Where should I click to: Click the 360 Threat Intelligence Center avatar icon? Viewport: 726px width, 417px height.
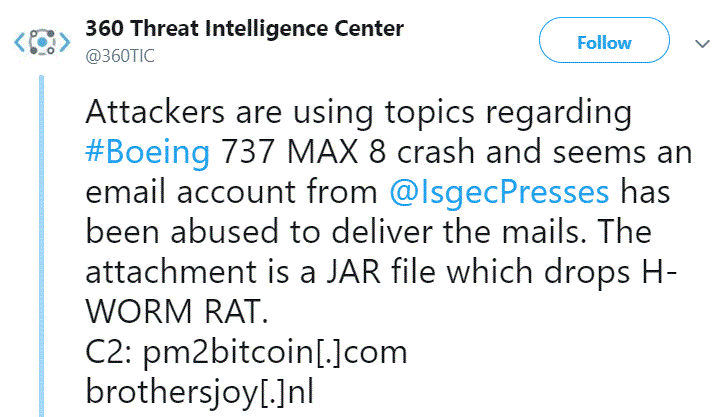[41, 43]
